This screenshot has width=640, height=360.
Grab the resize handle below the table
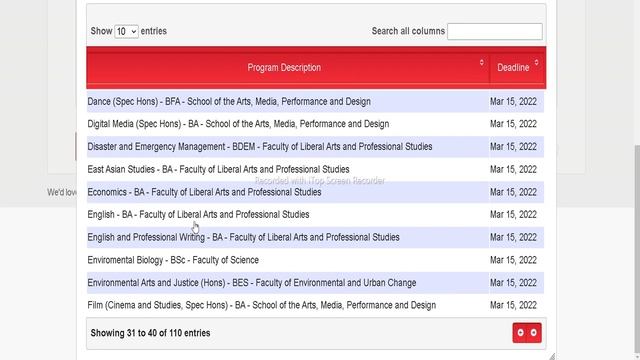coord(552,356)
